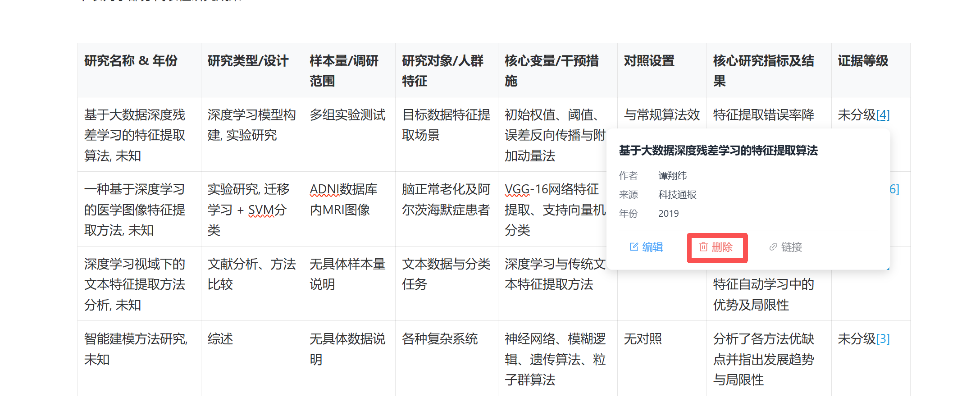Screen dimensions: 980x416
Task: Click the popup title 基于大数据深度残差学习的特征提取算法
Action: pos(718,151)
